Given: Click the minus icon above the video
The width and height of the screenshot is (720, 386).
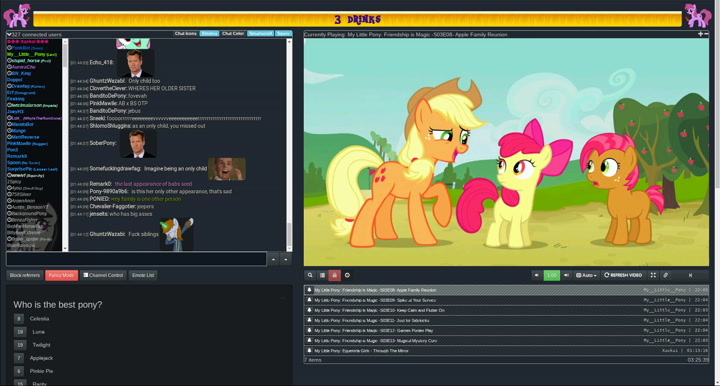Looking at the screenshot, I should click(706, 34).
